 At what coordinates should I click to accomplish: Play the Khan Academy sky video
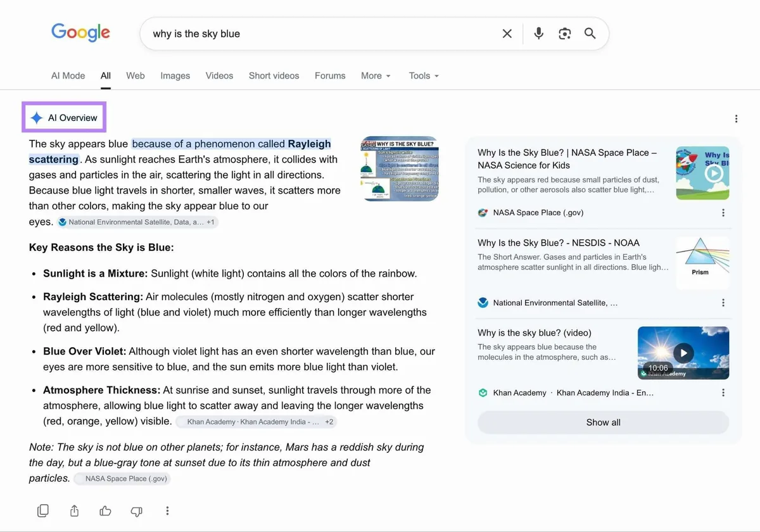[x=683, y=353]
